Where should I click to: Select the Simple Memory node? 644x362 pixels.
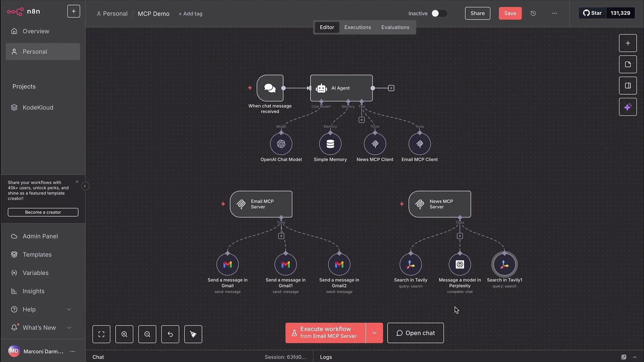click(x=330, y=144)
